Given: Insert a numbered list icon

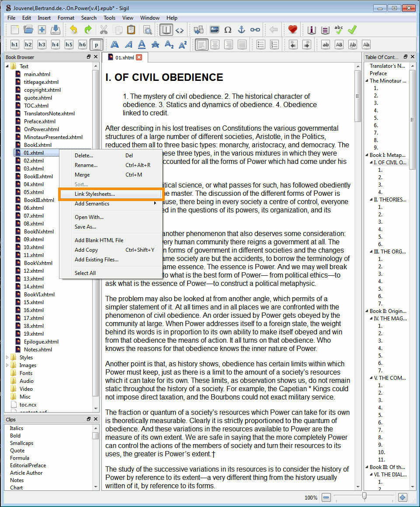Looking at the screenshot, I should [274, 45].
